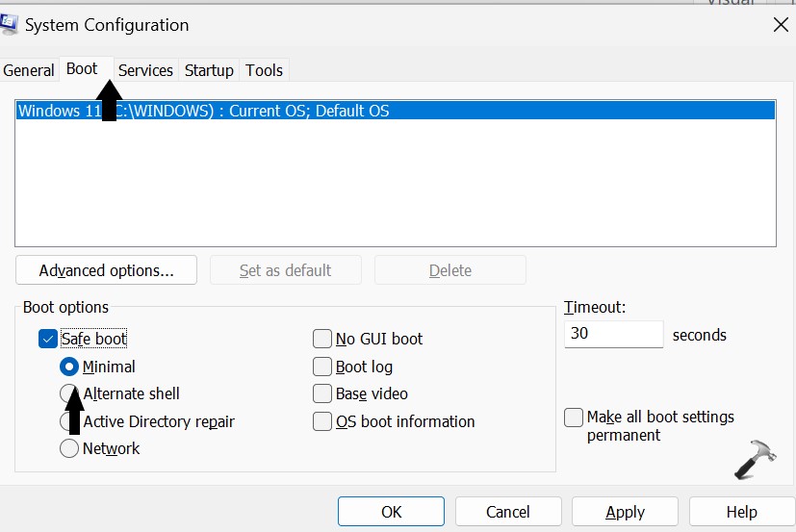This screenshot has height=532, width=796.
Task: Close the System Configuration window
Action: (x=781, y=25)
